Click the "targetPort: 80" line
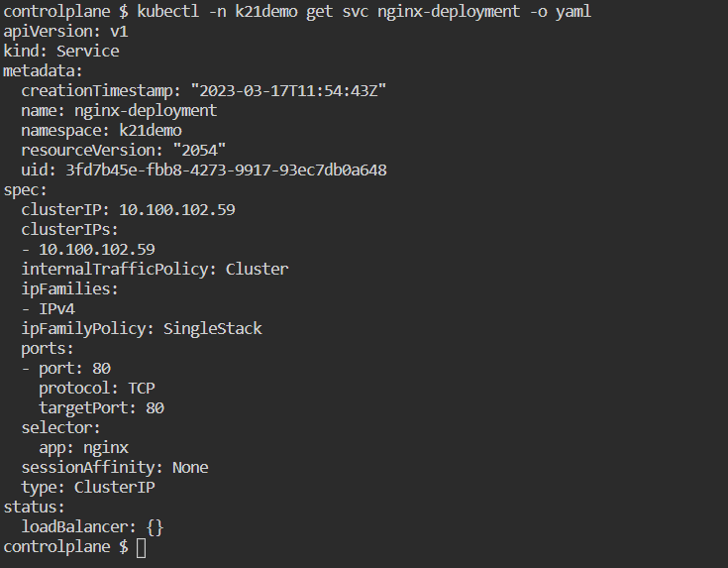Screen dimensions: 728x568 click(101, 407)
